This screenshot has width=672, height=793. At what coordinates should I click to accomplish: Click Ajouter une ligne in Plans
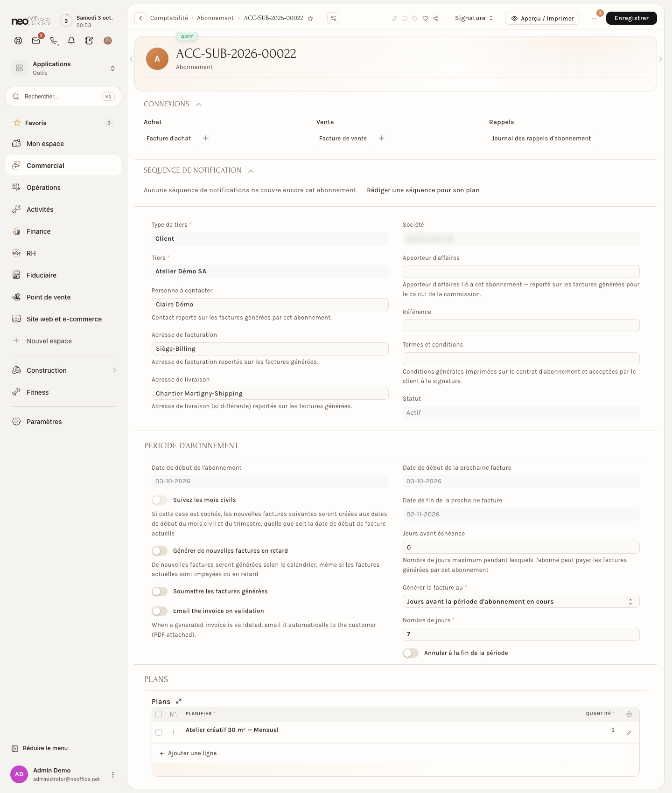(x=188, y=753)
